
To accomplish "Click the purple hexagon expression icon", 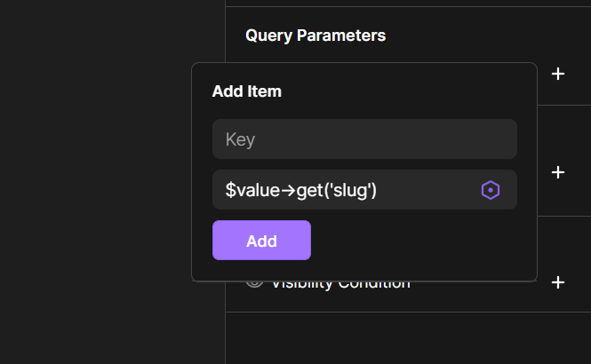I will click(491, 190).
